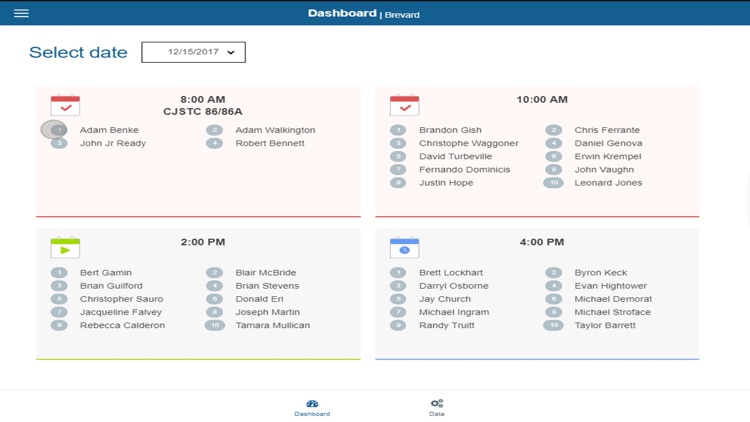750x422 pixels.
Task: Click badge 1 next to Adam Benke
Action: (x=59, y=130)
